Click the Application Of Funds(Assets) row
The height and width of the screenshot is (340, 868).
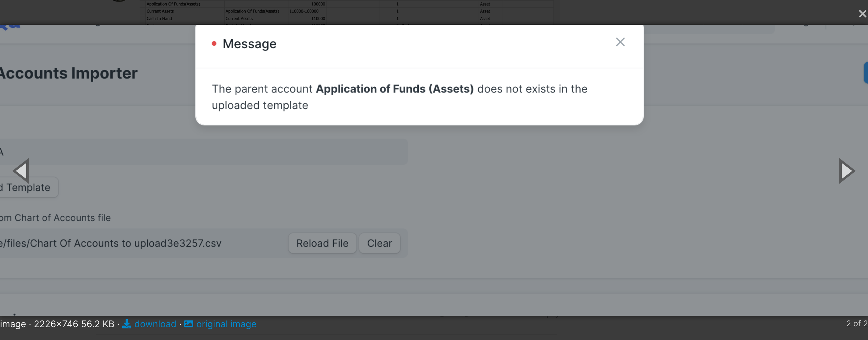click(x=173, y=4)
